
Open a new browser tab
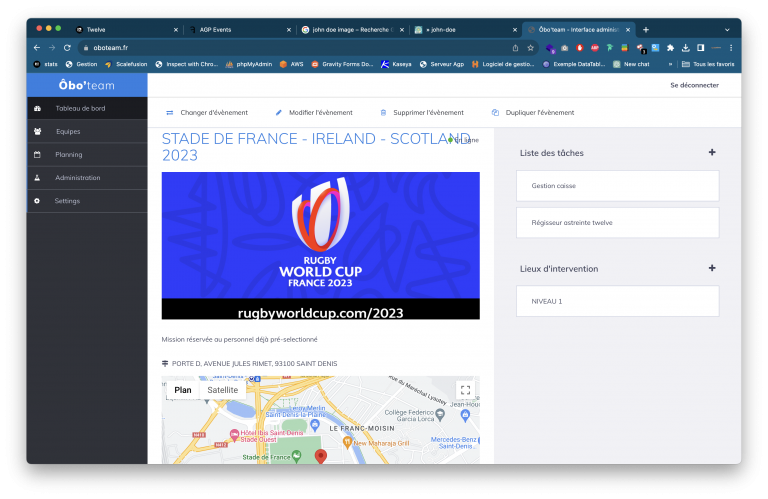646,30
